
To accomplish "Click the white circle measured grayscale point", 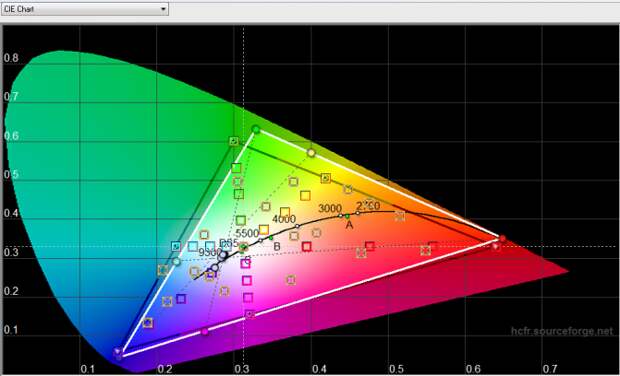I will pos(223,255).
